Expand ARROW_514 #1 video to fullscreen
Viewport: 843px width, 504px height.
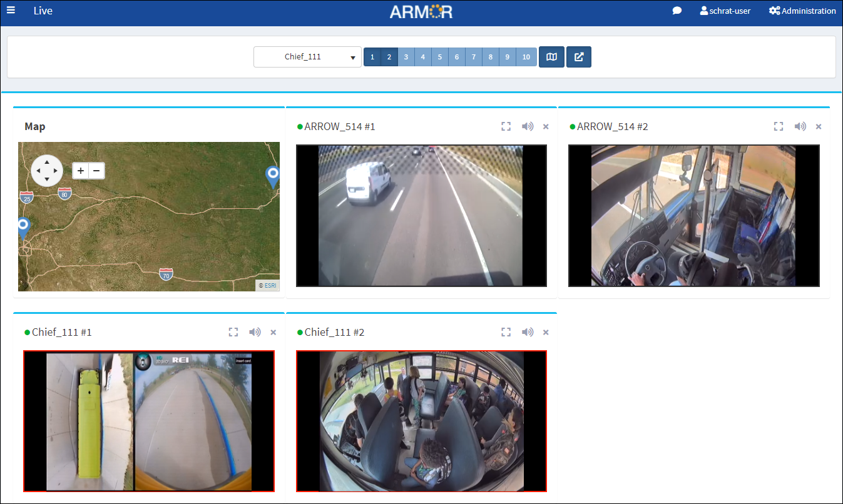506,126
